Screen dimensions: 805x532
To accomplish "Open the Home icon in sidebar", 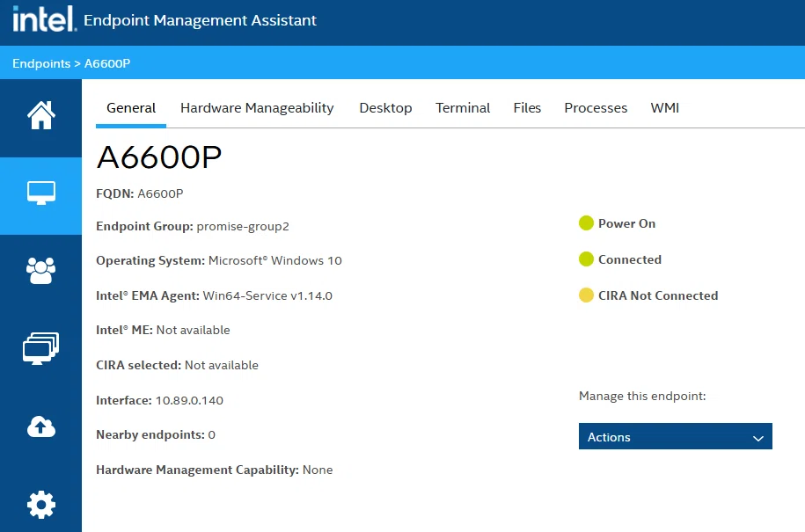I will point(41,115).
